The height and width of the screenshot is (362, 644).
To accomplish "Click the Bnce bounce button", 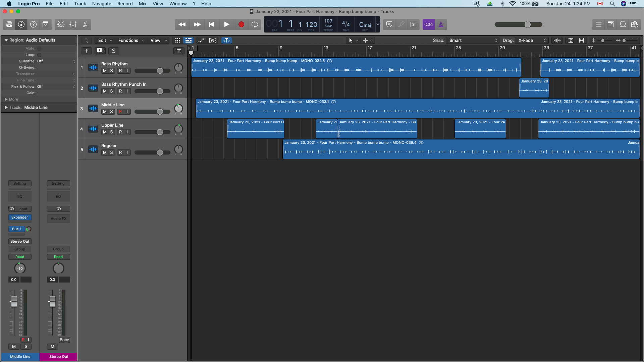I will click(64, 340).
